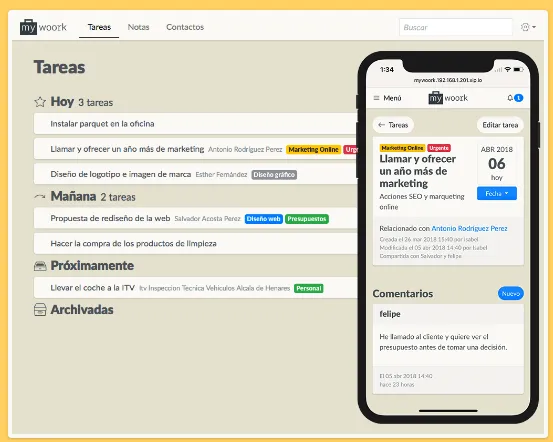
Task: Click the green Presupuestos tag
Action: pos(307,219)
